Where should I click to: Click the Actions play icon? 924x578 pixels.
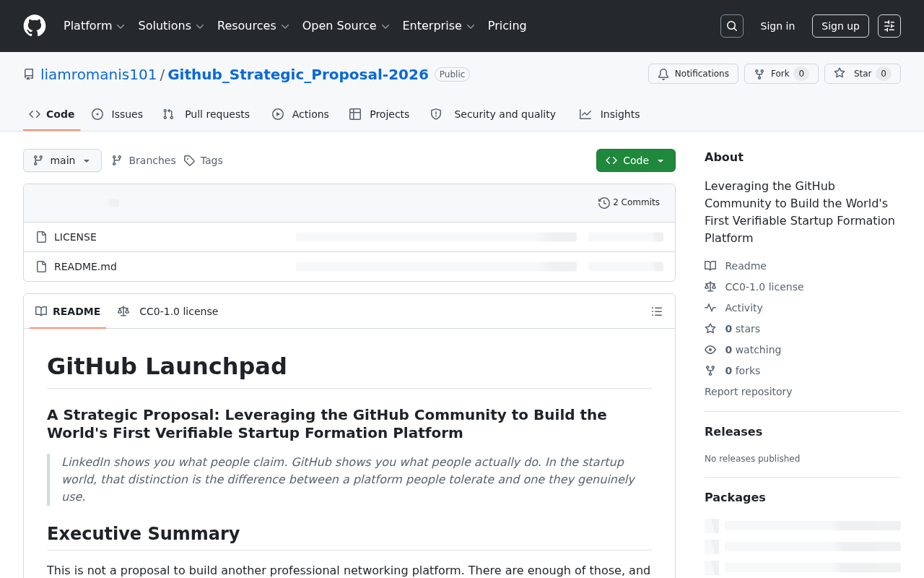tap(278, 114)
